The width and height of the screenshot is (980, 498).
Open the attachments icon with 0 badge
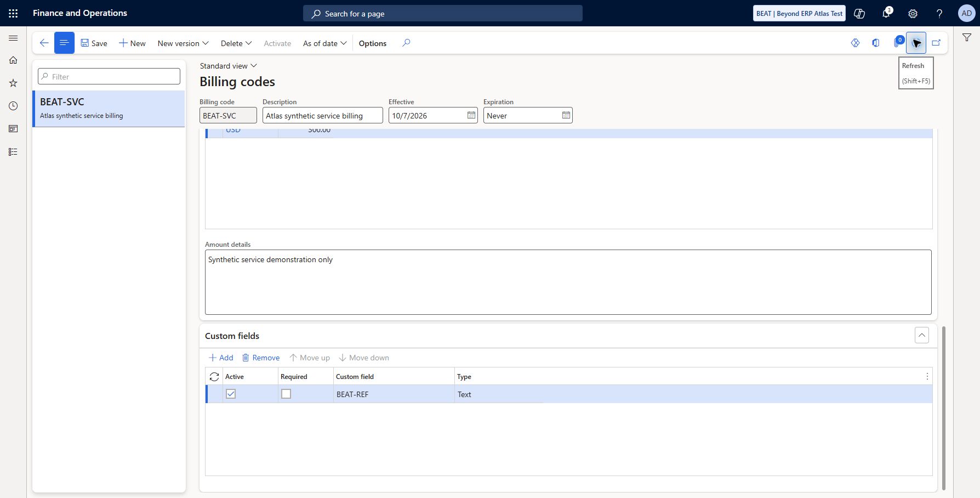click(x=898, y=42)
